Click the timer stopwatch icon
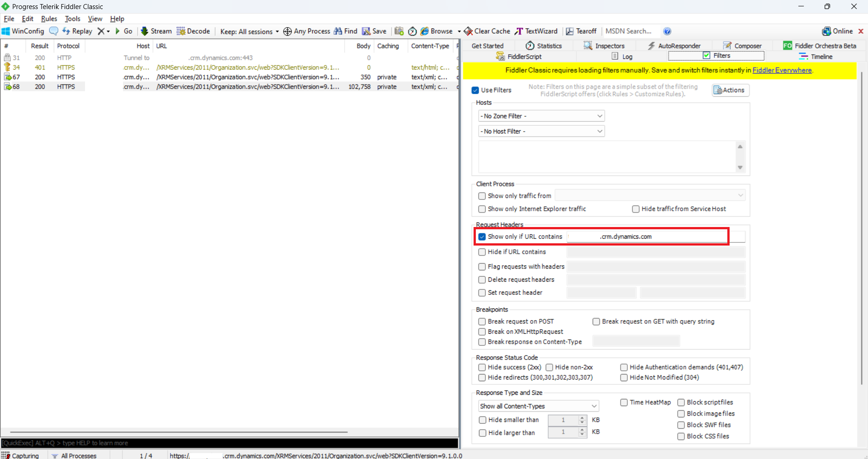 click(x=412, y=31)
